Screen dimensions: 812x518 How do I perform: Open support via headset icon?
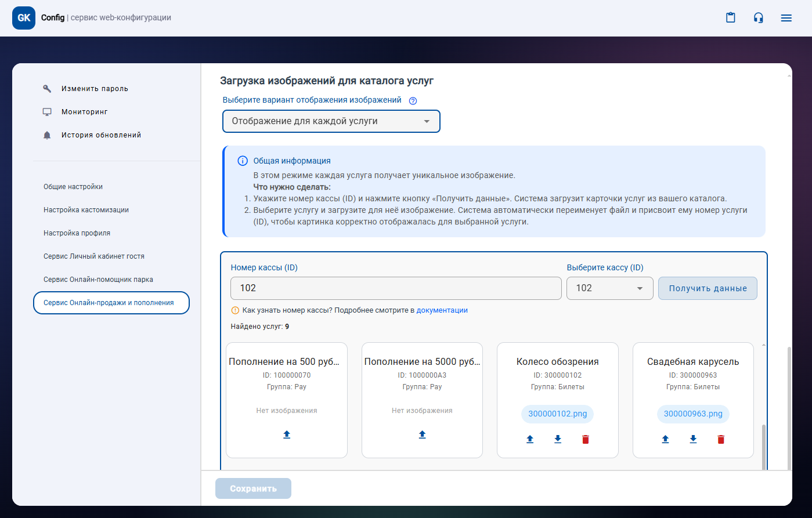click(758, 18)
